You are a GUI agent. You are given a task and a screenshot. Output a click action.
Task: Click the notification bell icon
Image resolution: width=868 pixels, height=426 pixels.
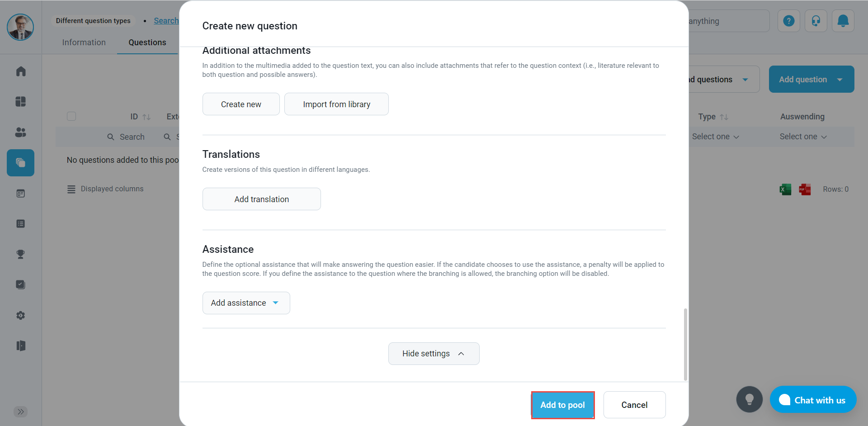pyautogui.click(x=843, y=21)
